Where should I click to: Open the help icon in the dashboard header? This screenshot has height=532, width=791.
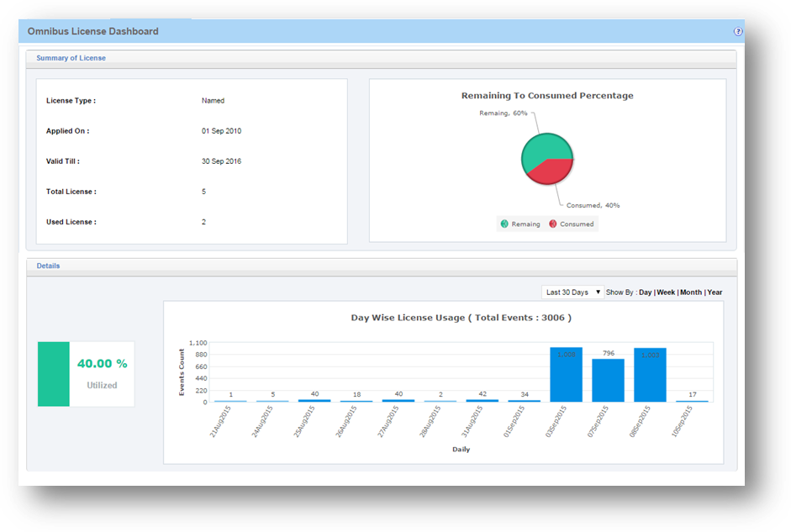pos(738,31)
